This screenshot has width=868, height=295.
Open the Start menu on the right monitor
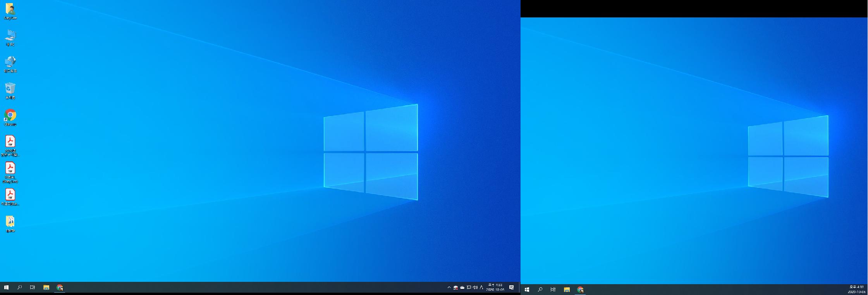(527, 290)
